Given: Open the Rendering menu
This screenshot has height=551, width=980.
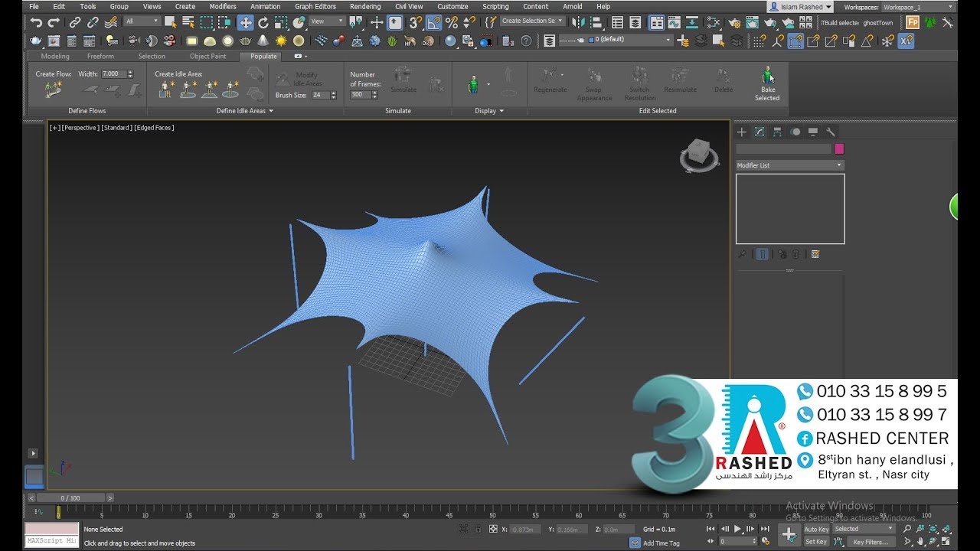Looking at the screenshot, I should pos(365,6).
